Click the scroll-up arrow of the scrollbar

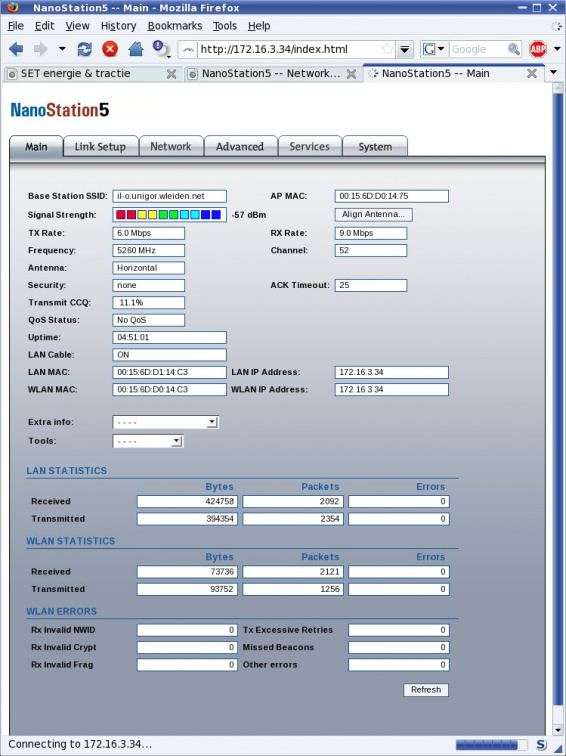[558, 88]
